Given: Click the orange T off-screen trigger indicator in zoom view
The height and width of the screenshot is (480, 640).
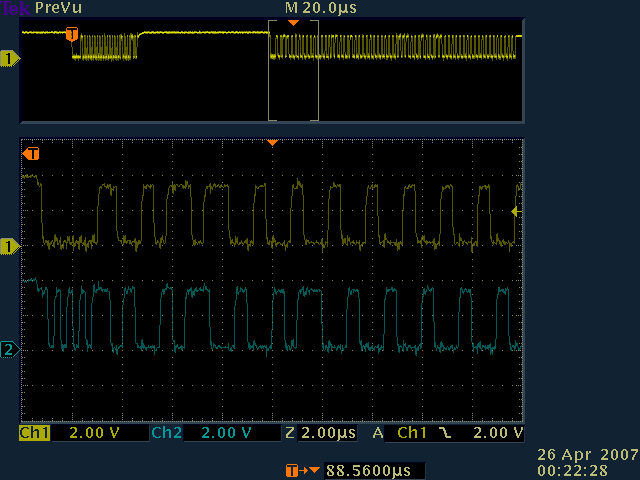Looking at the screenshot, I should 31,154.
